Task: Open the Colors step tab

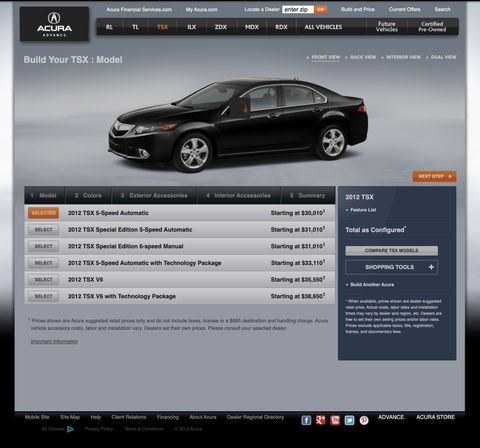Action: click(x=88, y=195)
